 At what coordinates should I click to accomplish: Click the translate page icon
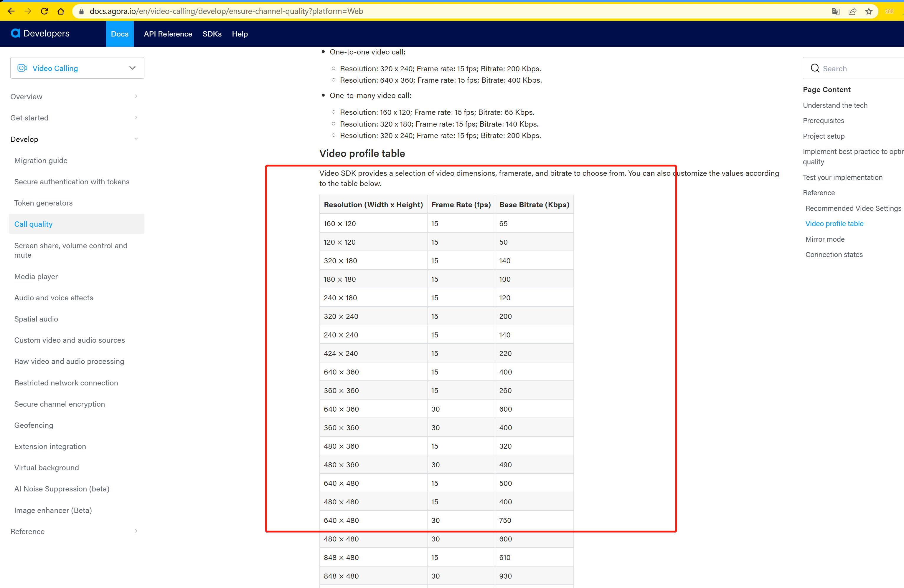coord(835,11)
